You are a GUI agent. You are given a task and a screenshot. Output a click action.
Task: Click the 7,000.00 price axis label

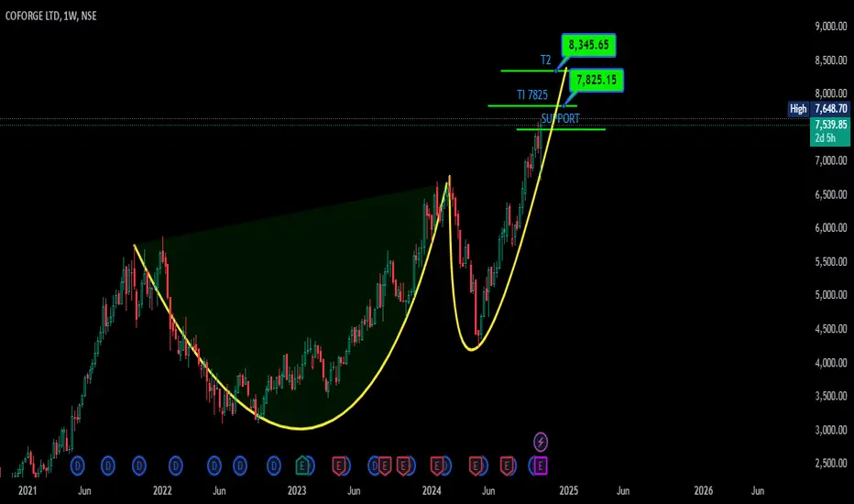coord(830,160)
